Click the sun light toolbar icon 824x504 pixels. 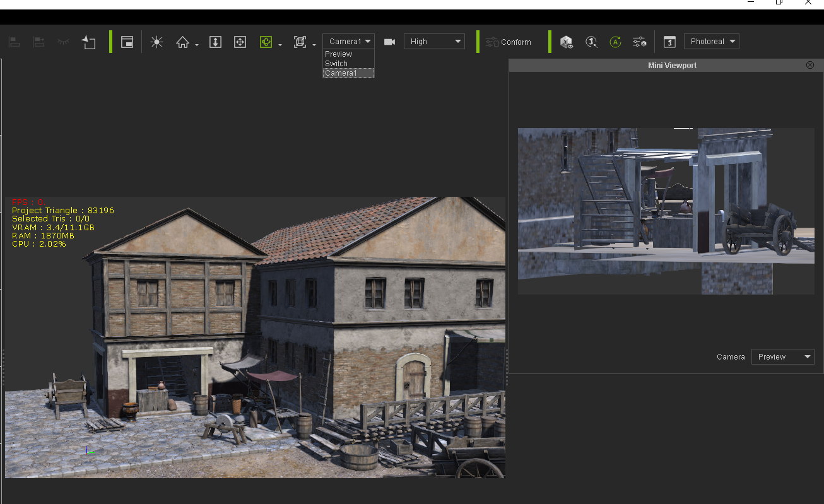pos(157,42)
